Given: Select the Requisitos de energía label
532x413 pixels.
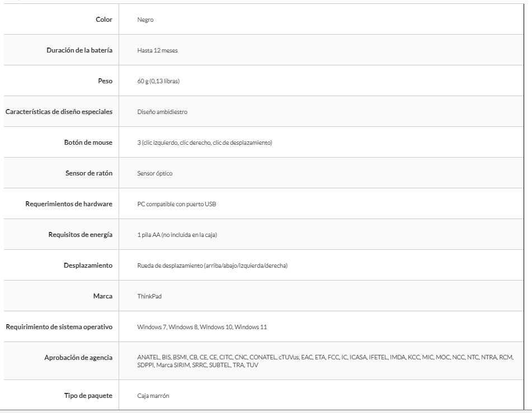Looking at the screenshot, I should coord(81,235).
